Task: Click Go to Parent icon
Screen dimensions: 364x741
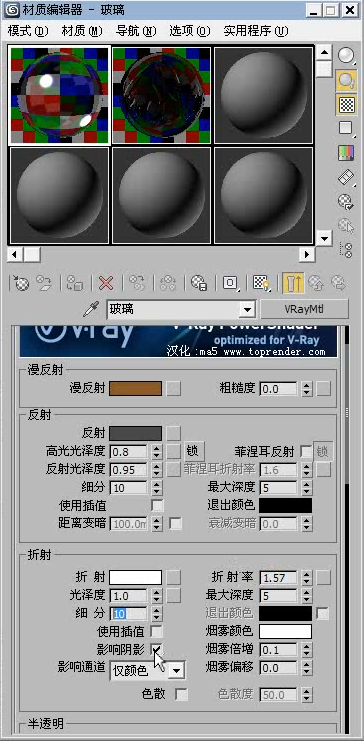Action: pos(316,283)
